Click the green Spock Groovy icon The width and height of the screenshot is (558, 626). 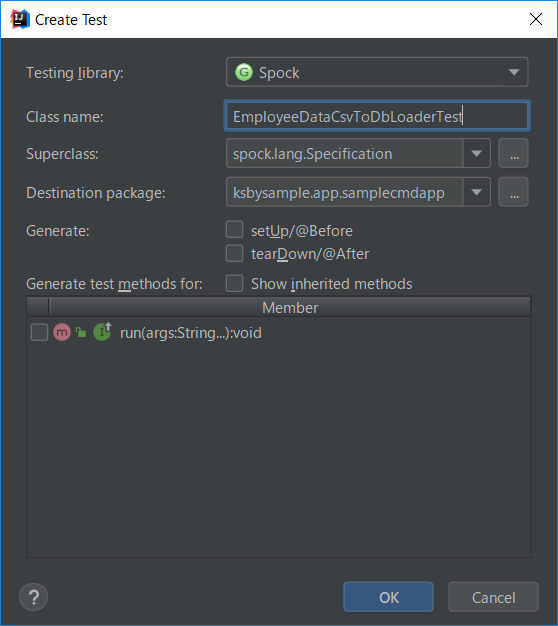pyautogui.click(x=244, y=72)
